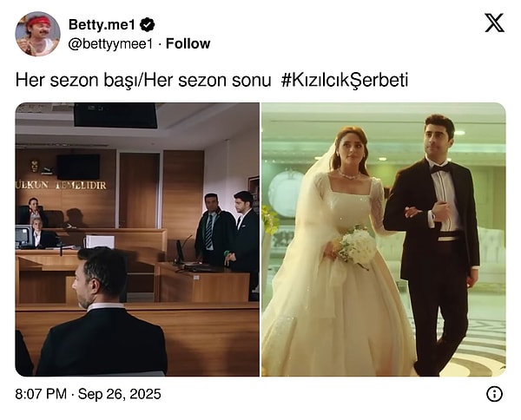Click the bride's white bouquet in photo
This screenshot has width=521, height=420.
pyautogui.click(x=358, y=246)
